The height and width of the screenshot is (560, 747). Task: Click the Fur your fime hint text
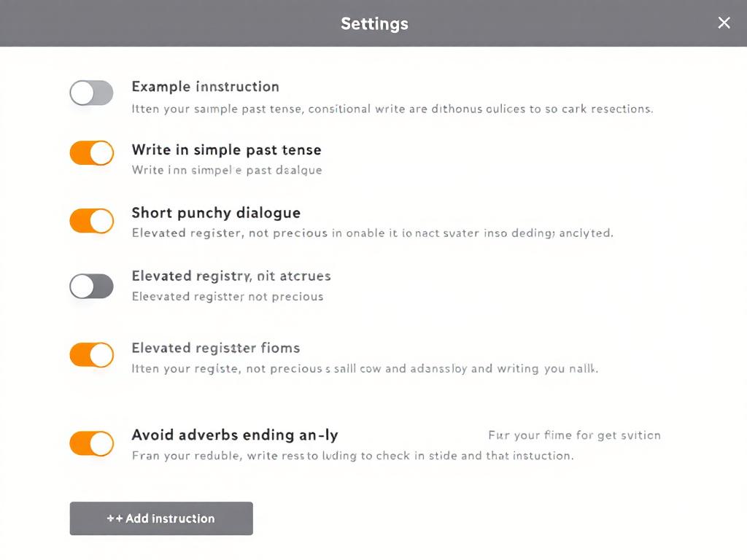tap(574, 435)
